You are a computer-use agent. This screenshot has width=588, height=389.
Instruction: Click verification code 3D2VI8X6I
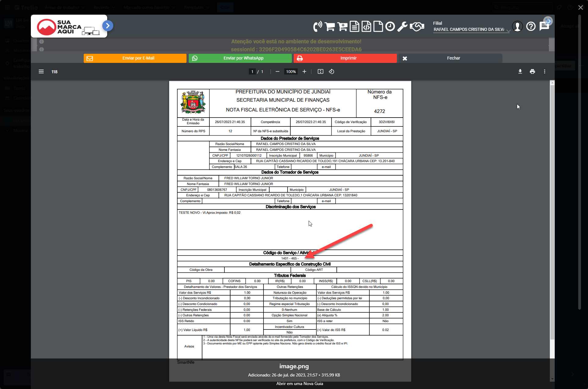[387, 122]
